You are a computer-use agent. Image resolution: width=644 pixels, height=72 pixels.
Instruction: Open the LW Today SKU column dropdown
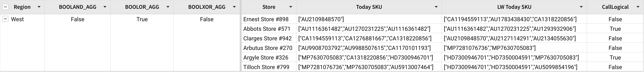[581, 7]
